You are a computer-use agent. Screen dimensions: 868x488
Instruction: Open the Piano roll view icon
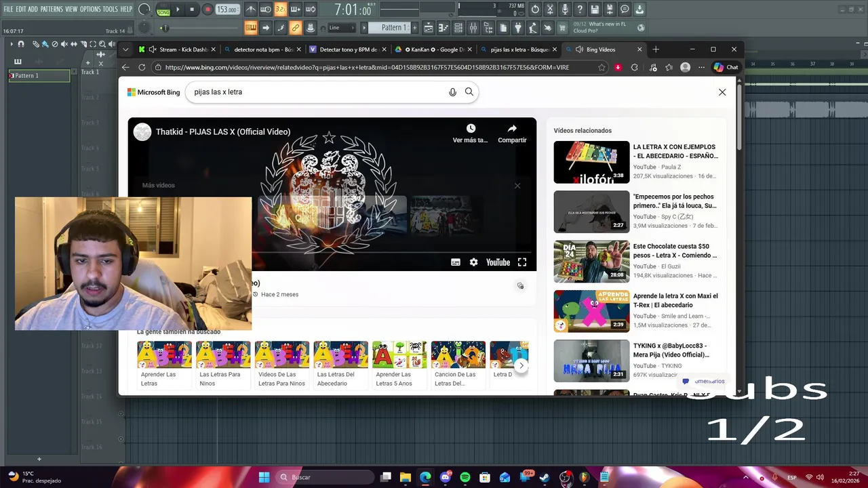click(x=443, y=28)
